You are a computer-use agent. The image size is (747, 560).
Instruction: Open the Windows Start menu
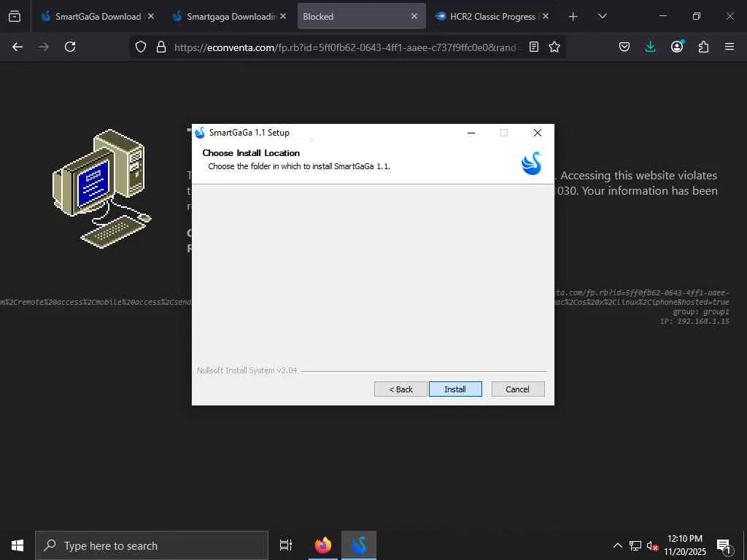(18, 545)
